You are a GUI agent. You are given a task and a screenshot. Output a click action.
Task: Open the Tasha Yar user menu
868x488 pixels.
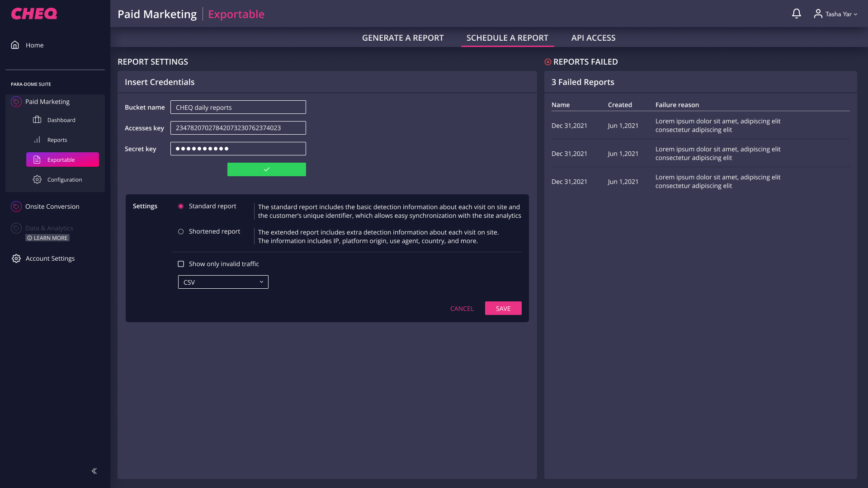(x=836, y=14)
